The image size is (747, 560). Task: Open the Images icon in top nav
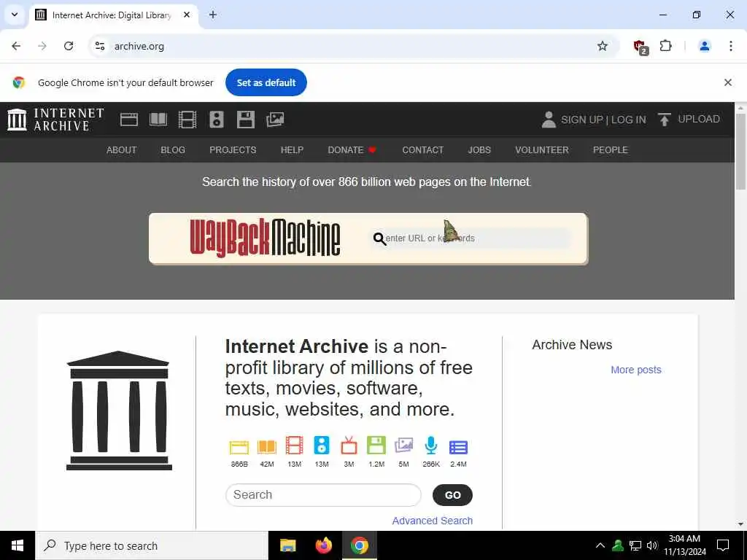[x=275, y=119]
